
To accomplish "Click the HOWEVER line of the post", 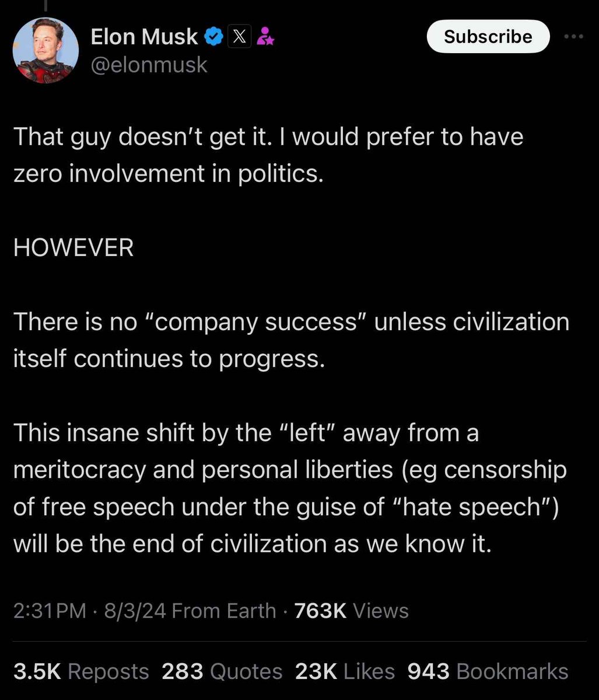I will click(73, 248).
